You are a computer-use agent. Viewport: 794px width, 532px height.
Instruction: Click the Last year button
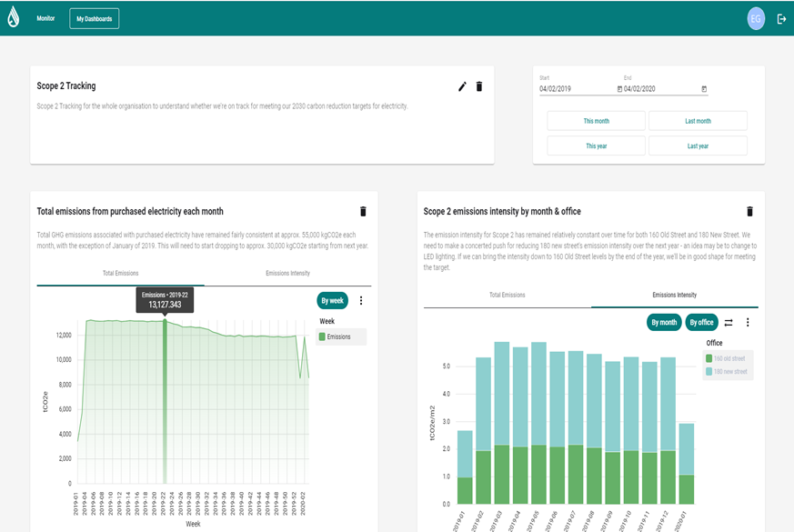698,146
